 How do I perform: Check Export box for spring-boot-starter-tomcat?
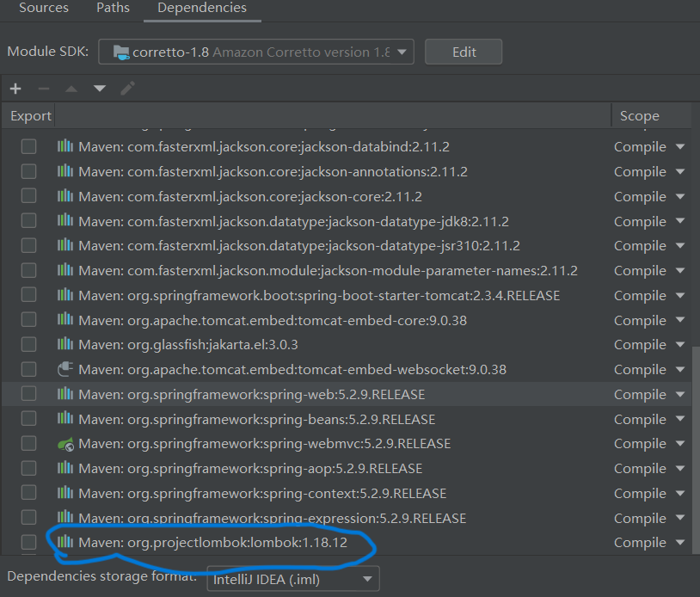(x=29, y=295)
